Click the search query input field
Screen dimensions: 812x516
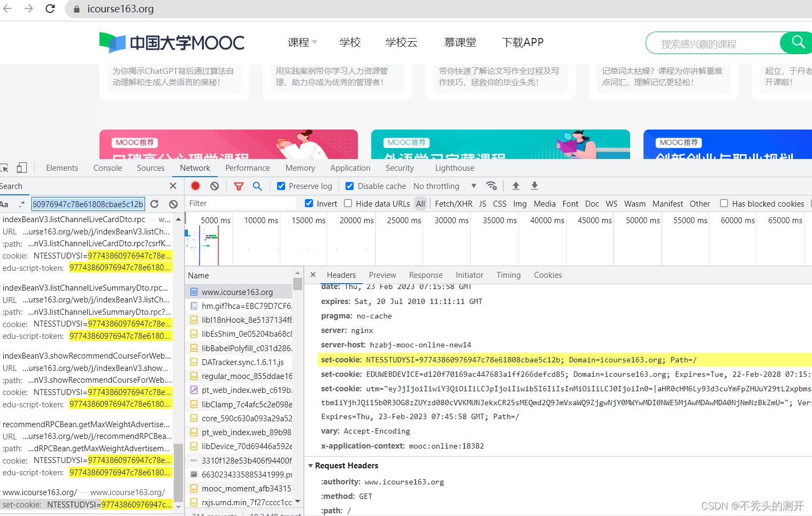pyautogui.click(x=88, y=204)
